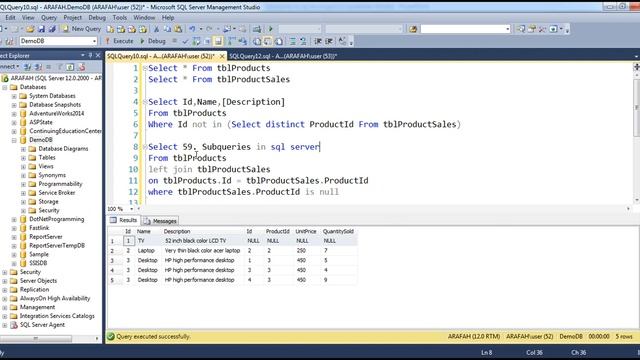Click the Copy icon in the toolbar
This screenshot has height=360, width=640.
pyautogui.click(x=167, y=29)
